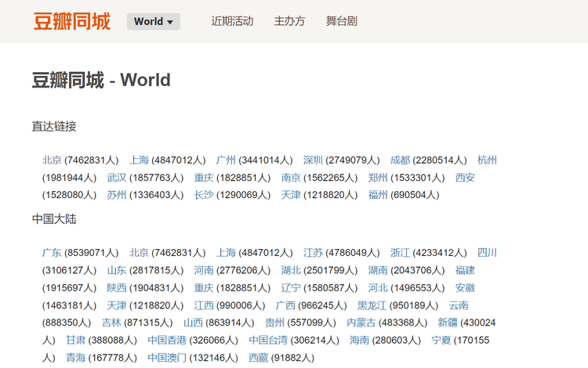Open the 苏州 city link
Viewport: 588px width, 368px height.
pyautogui.click(x=117, y=195)
